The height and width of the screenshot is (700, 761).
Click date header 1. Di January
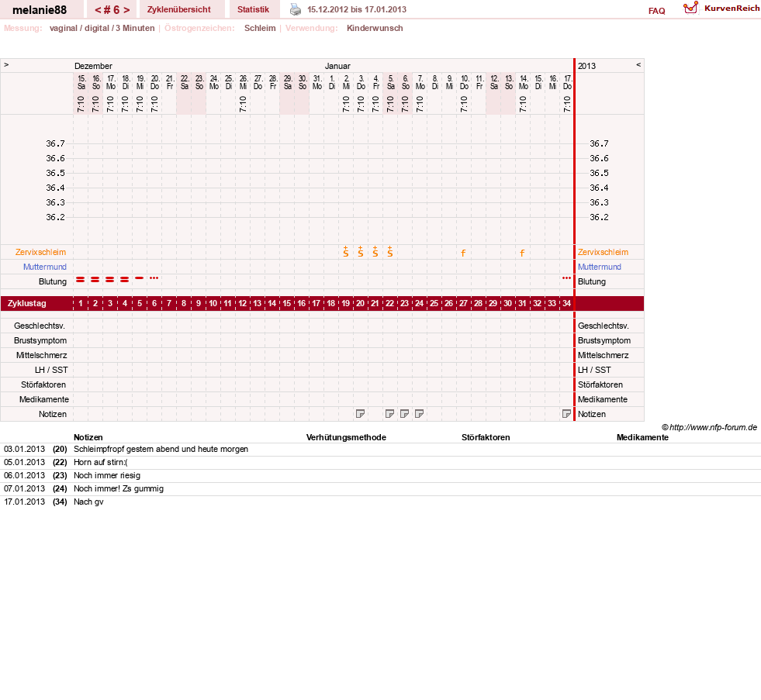point(332,82)
